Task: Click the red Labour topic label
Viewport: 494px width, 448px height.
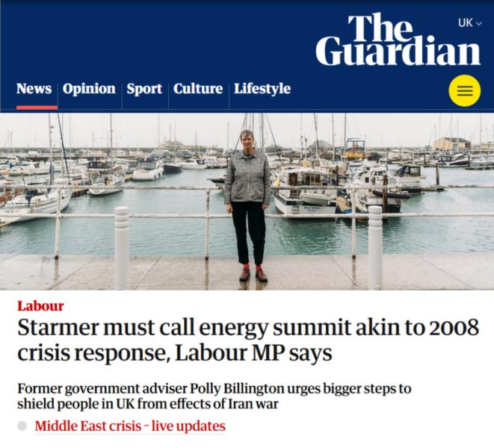Action: coord(40,305)
